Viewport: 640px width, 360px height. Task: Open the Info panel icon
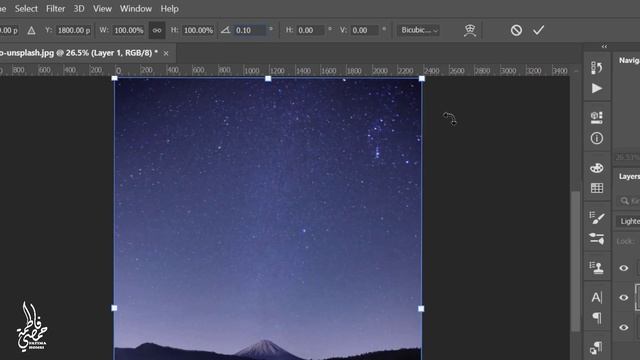pos(597,138)
